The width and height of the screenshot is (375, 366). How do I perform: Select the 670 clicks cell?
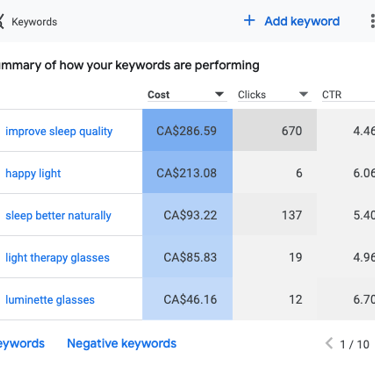click(275, 130)
